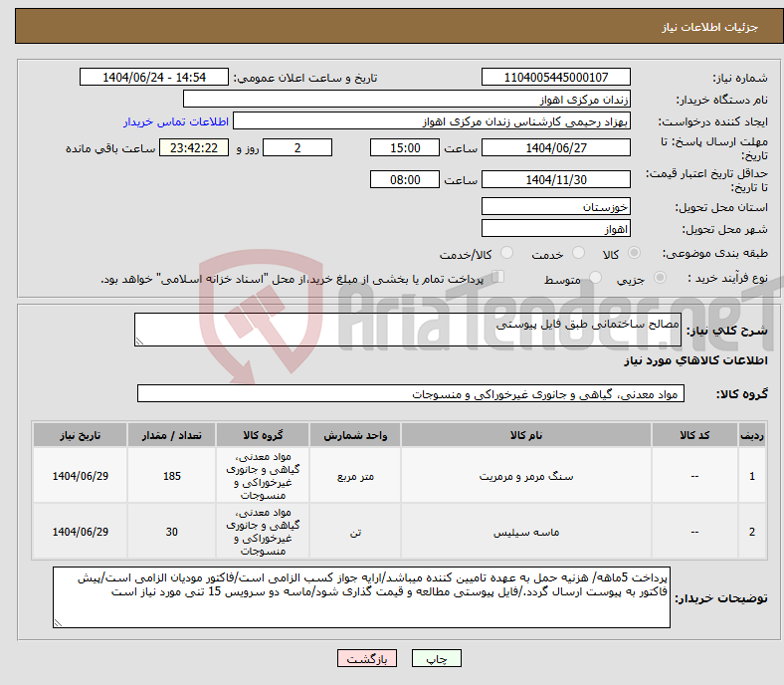Click the واحد شمارش column header
784x685 pixels.
(x=355, y=435)
